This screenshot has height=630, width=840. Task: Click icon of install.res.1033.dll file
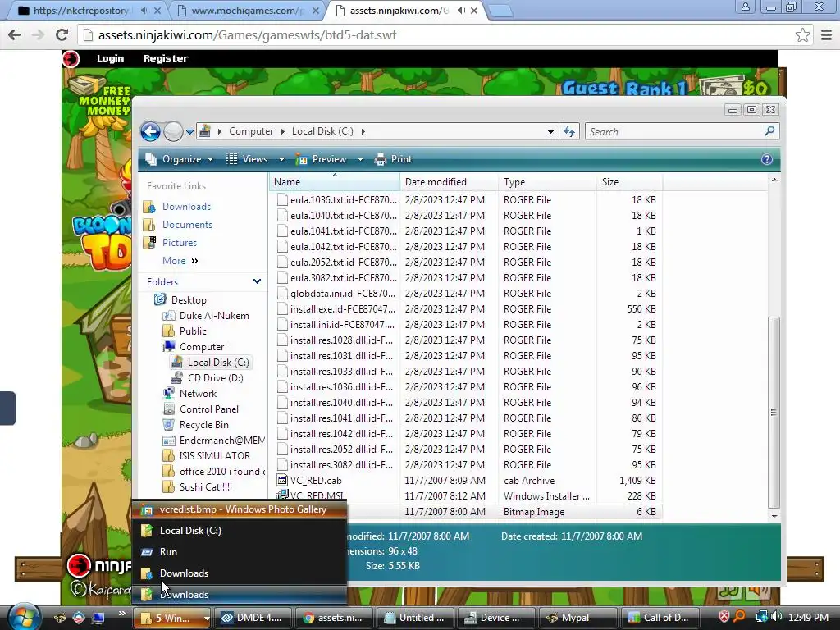(x=282, y=372)
